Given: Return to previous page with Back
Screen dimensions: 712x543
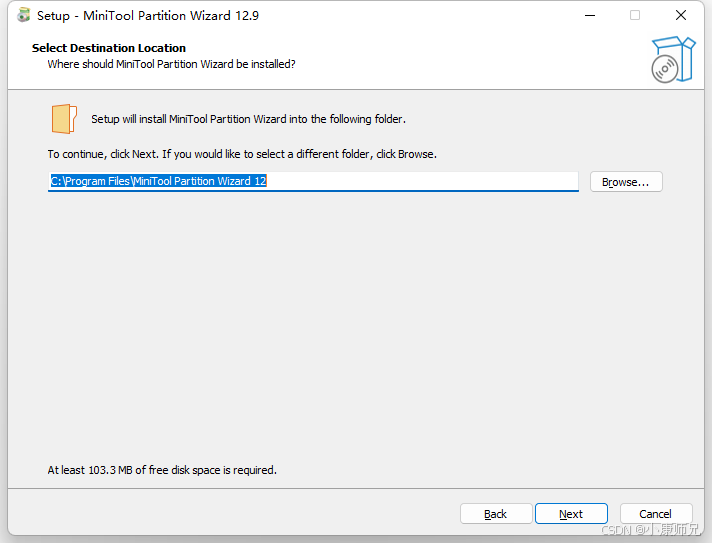Looking at the screenshot, I should tap(496, 513).
